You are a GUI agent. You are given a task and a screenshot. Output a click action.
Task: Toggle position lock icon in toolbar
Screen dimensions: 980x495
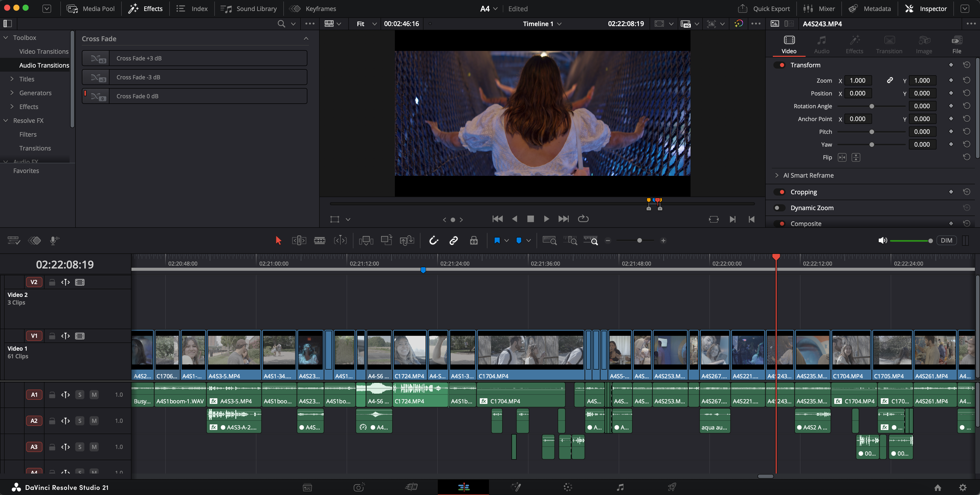click(474, 240)
